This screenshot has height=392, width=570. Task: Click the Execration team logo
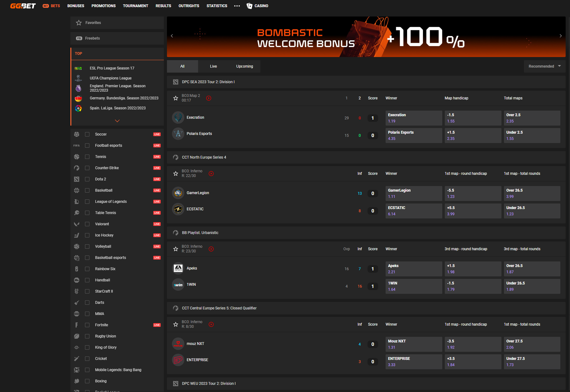pyautogui.click(x=178, y=117)
